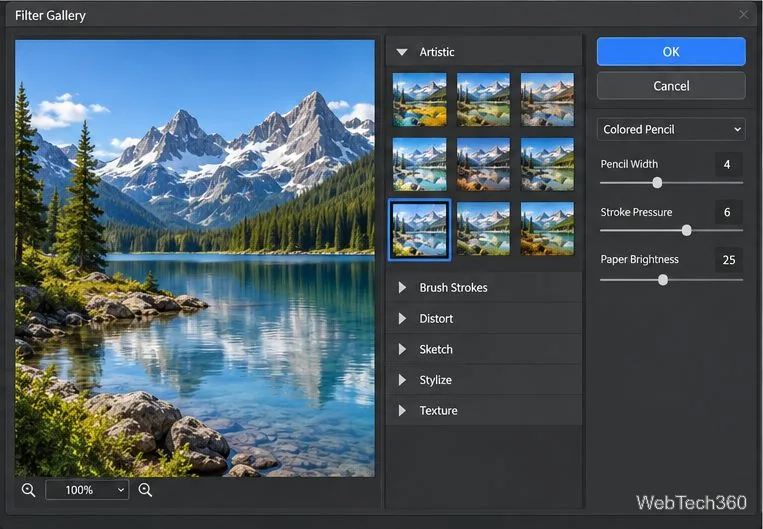Viewport: 763px width, 529px height.
Task: Select last Artistic thumbnail in top row
Action: tap(547, 100)
